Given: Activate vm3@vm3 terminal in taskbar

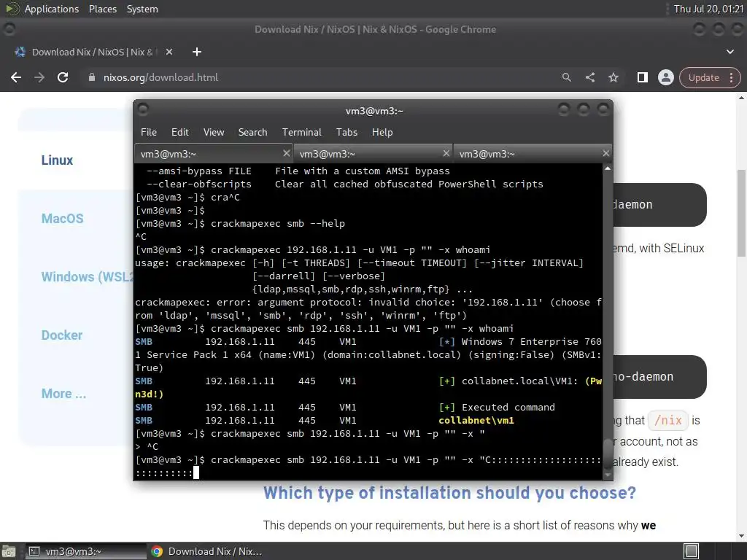Looking at the screenshot, I should pos(85,551).
